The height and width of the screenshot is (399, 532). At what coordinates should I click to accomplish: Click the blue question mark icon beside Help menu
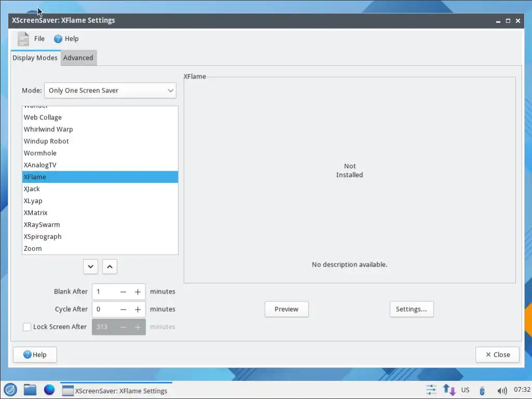58,39
